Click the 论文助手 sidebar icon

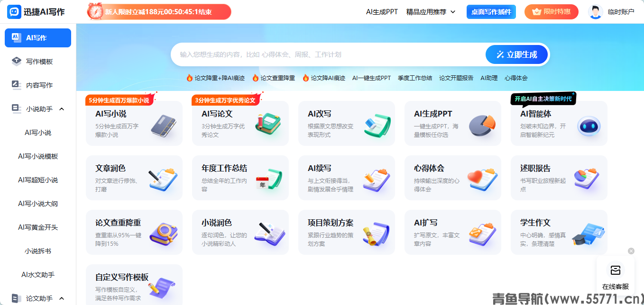coord(17,298)
